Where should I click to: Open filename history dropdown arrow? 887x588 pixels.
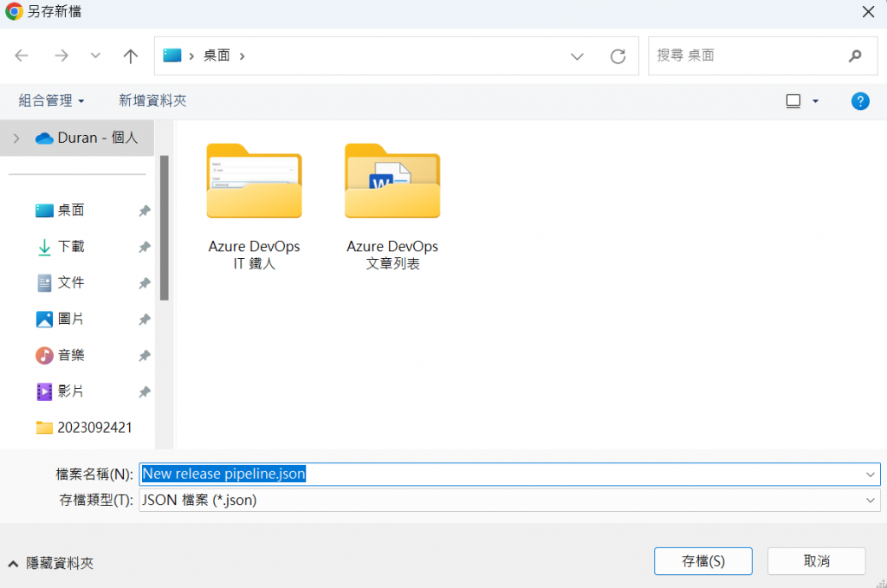tap(870, 475)
